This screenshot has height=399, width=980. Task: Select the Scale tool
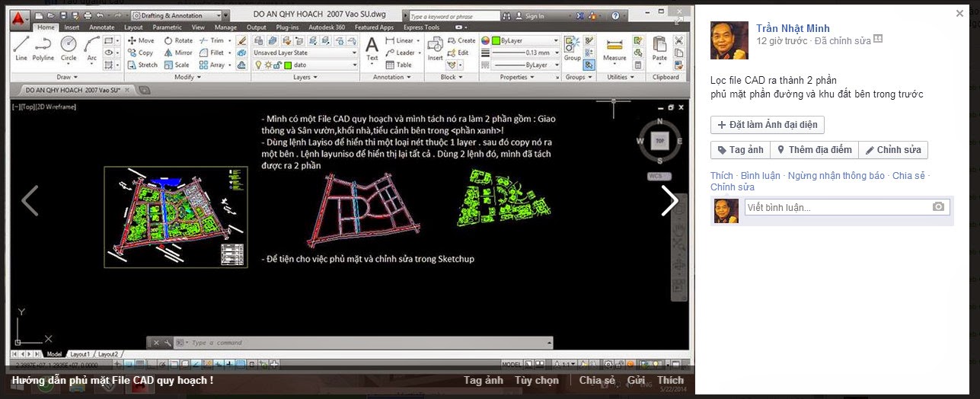pos(176,65)
